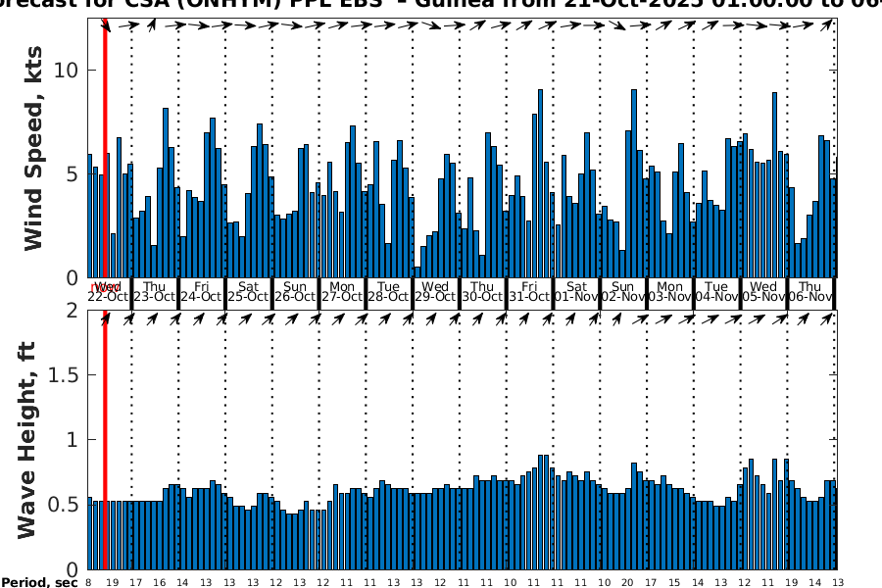The width and height of the screenshot is (882, 588).
Task: Click the period value 20 in the bottom row
Action: click(x=626, y=582)
